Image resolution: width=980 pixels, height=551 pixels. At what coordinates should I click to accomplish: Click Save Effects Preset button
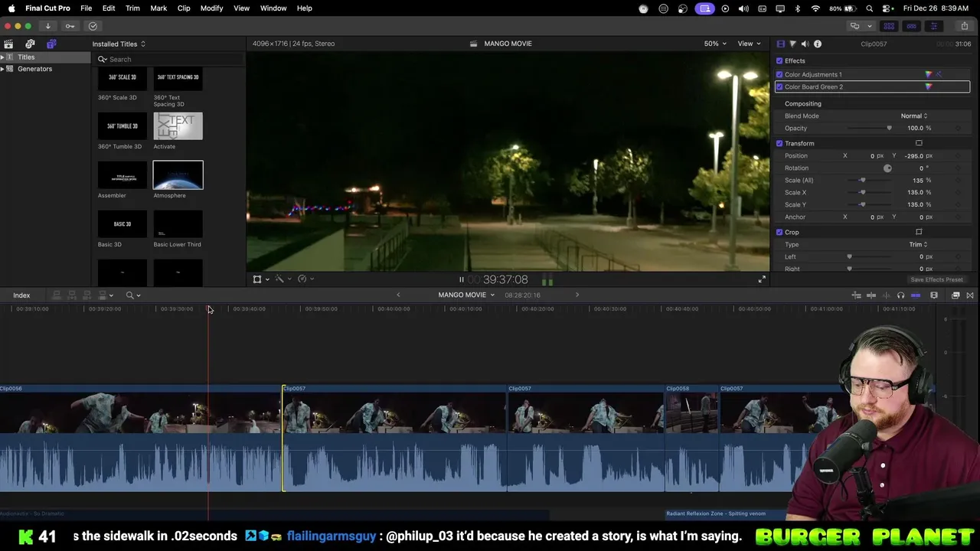(936, 279)
